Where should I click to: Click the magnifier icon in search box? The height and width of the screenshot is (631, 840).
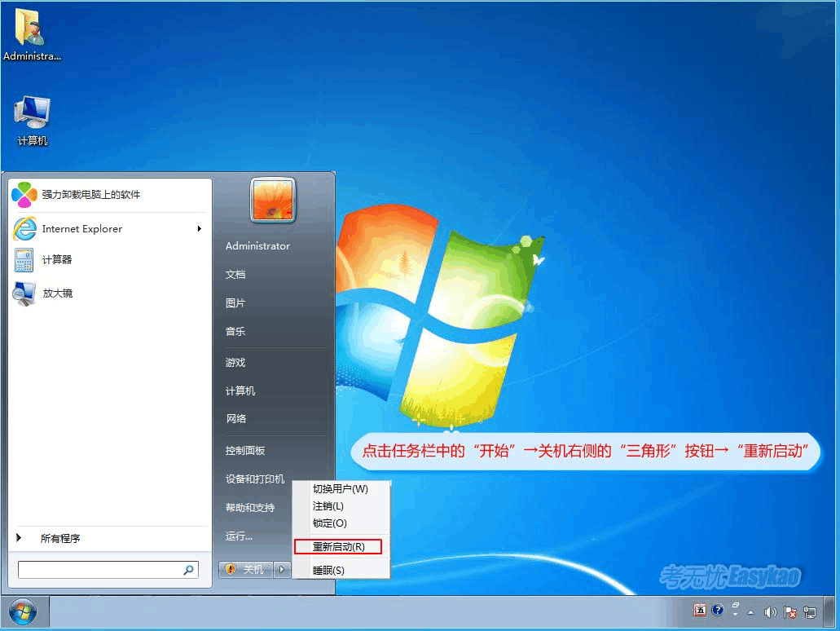[x=188, y=570]
